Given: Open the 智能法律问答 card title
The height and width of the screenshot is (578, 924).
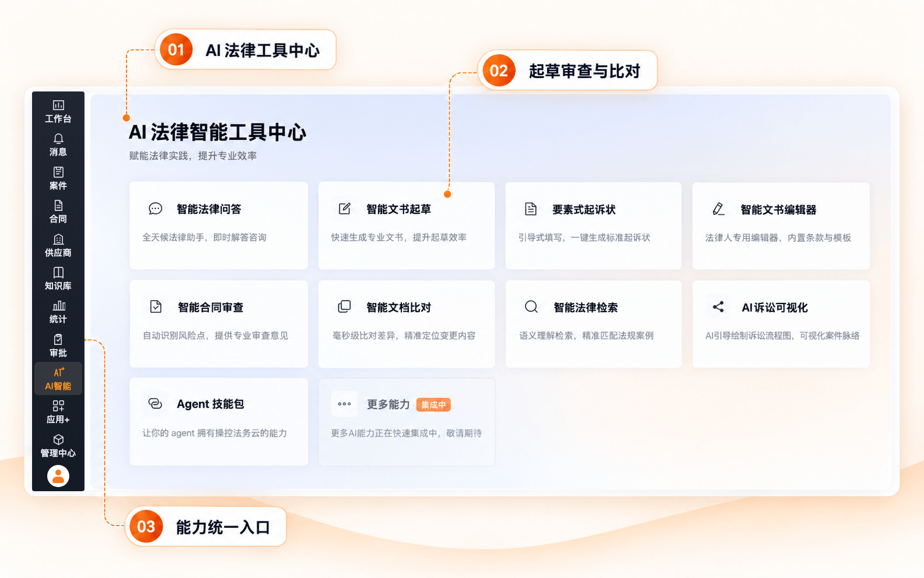Looking at the screenshot, I should tap(209, 209).
